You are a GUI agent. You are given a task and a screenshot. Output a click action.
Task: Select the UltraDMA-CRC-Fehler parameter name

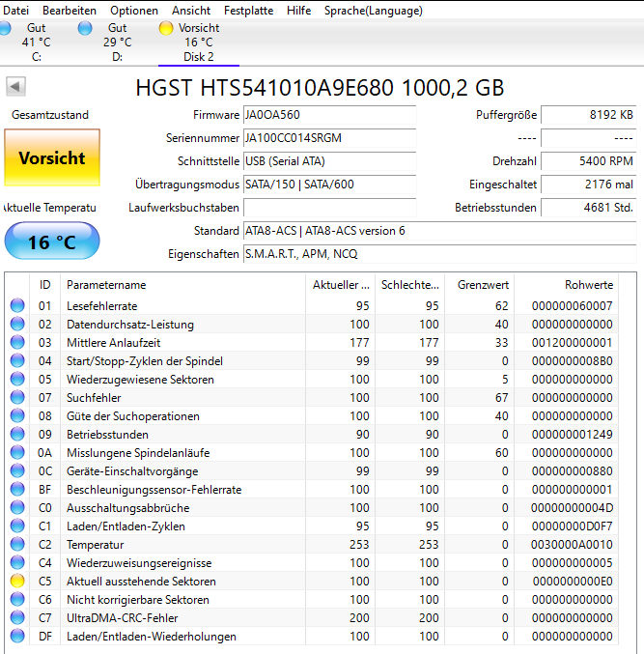pyautogui.click(x=122, y=618)
